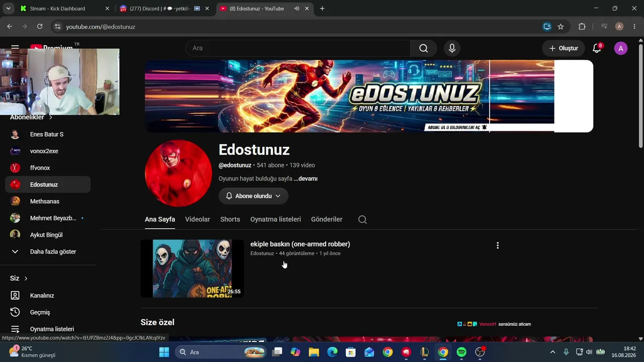The width and height of the screenshot is (644, 362).
Task: Open Aykut Bingül channel in sidebar
Action: coord(48,235)
